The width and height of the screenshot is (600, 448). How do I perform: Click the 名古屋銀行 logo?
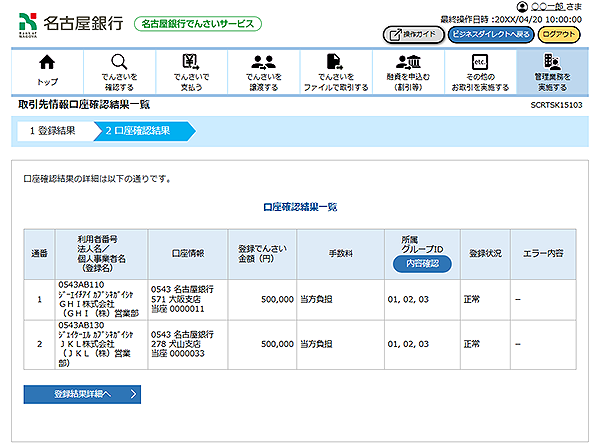coord(68,22)
